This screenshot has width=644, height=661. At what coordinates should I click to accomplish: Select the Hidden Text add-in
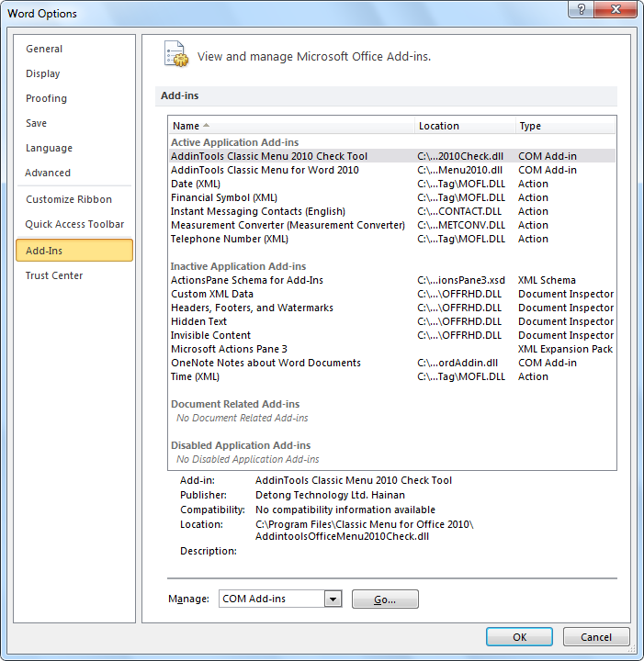tap(391, 321)
